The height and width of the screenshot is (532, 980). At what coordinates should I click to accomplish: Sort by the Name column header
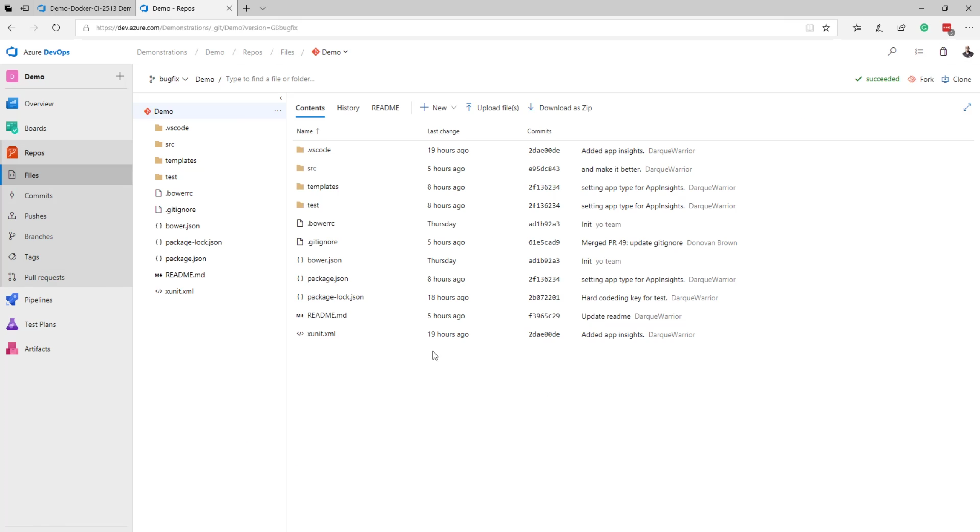pos(308,131)
